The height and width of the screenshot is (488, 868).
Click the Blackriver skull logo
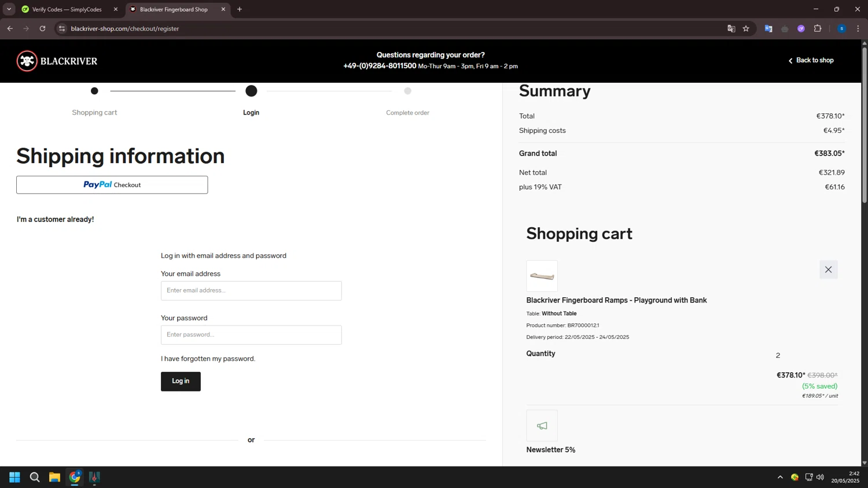[x=27, y=61]
